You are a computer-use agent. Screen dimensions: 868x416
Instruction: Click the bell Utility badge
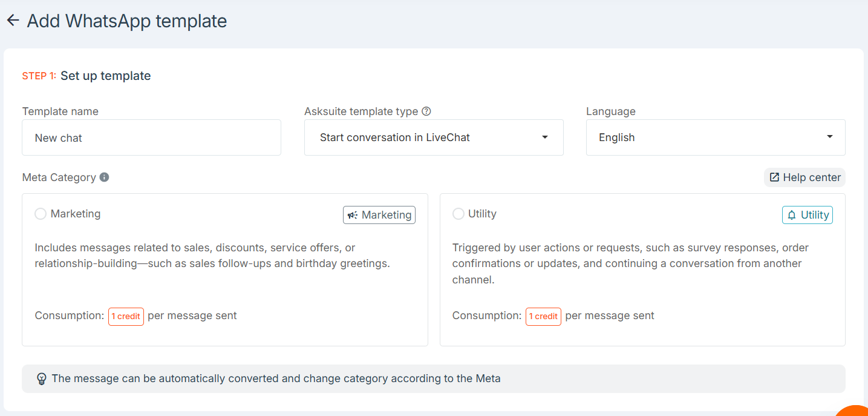(808, 215)
